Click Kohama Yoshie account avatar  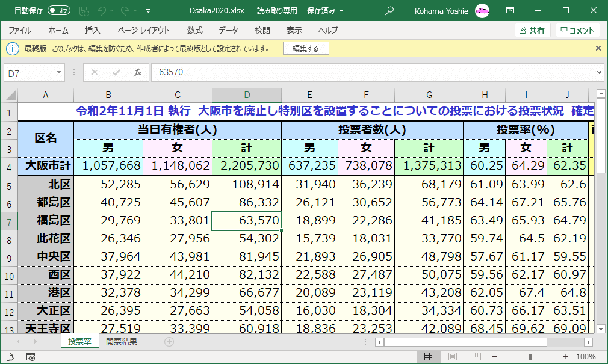click(480, 10)
